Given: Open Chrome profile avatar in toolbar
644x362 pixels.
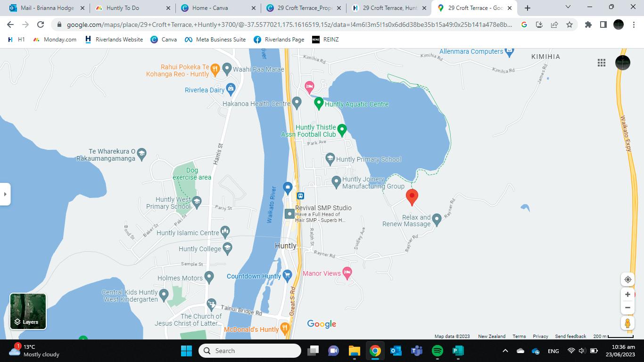Looking at the screenshot, I should [x=619, y=25].
